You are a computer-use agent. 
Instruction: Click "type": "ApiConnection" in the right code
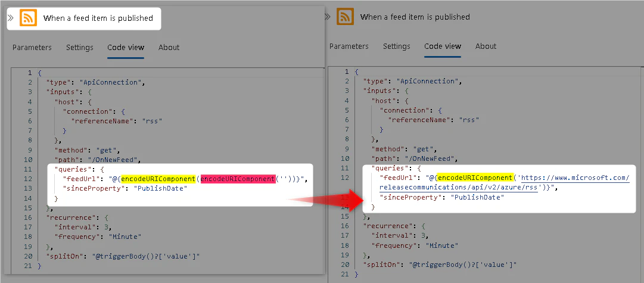(x=413, y=82)
